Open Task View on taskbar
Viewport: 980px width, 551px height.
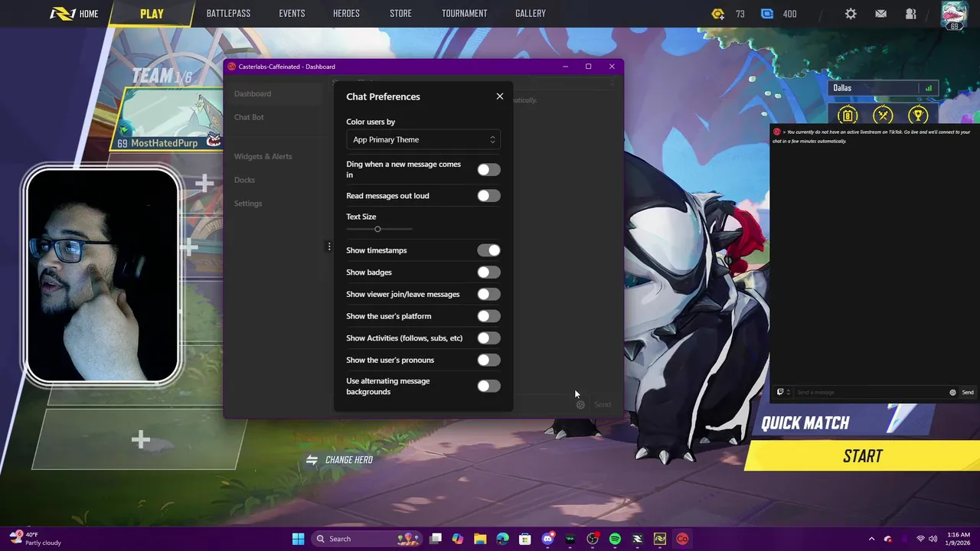point(436,539)
